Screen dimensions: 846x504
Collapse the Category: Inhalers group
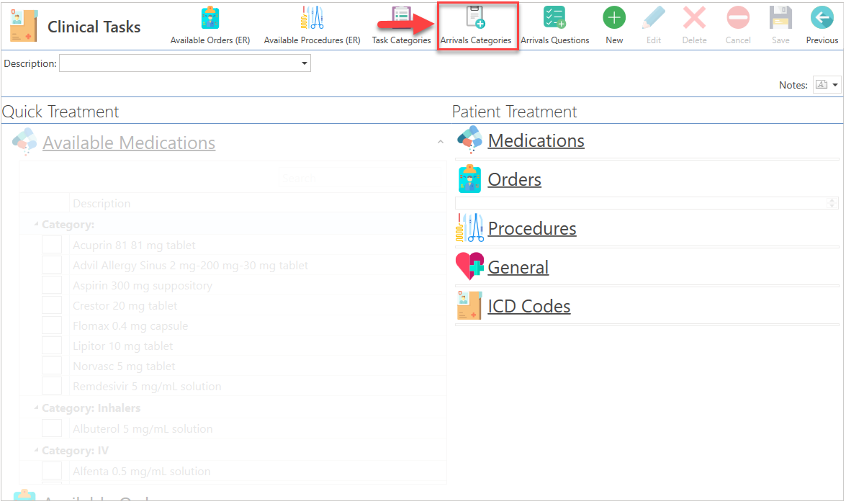[36, 408]
